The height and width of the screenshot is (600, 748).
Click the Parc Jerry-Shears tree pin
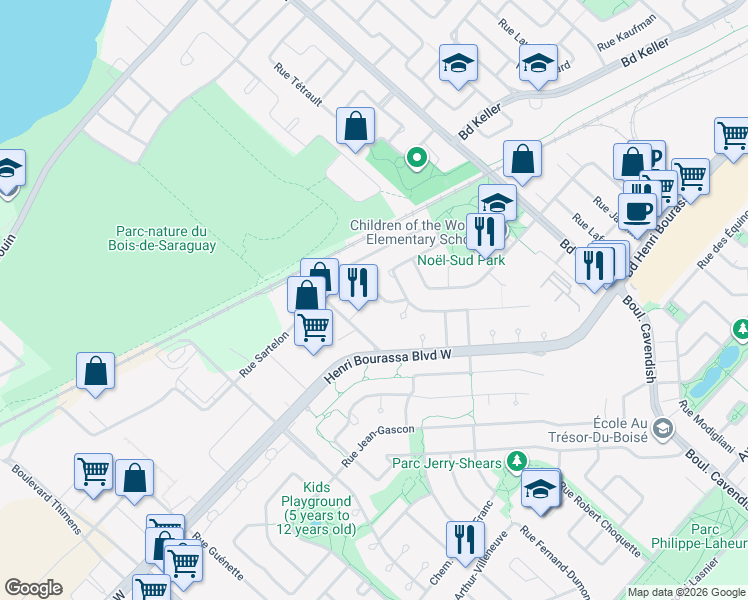[516, 462]
